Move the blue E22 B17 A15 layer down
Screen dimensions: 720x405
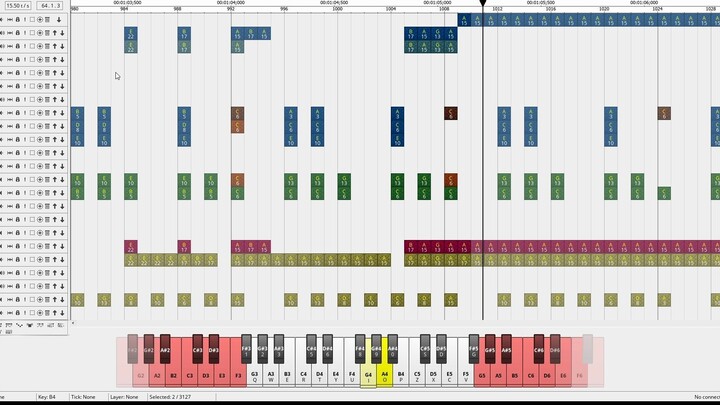[x=62, y=33]
